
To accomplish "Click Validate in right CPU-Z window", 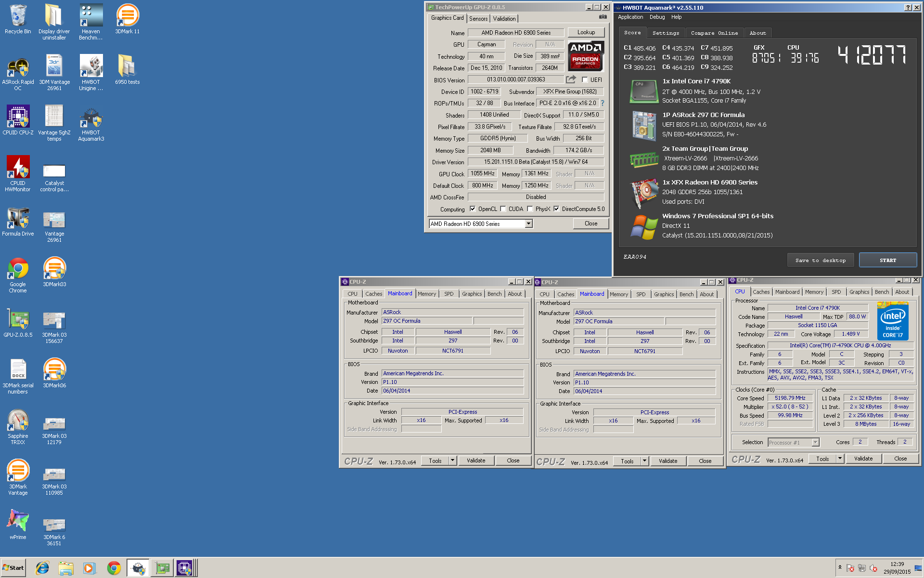I will click(863, 459).
